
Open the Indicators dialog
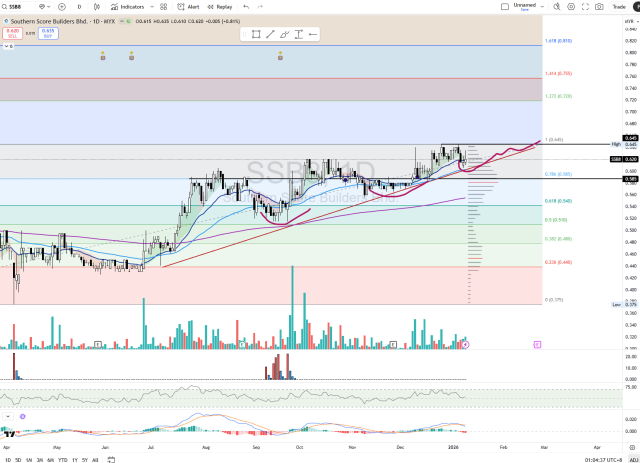[127, 7]
